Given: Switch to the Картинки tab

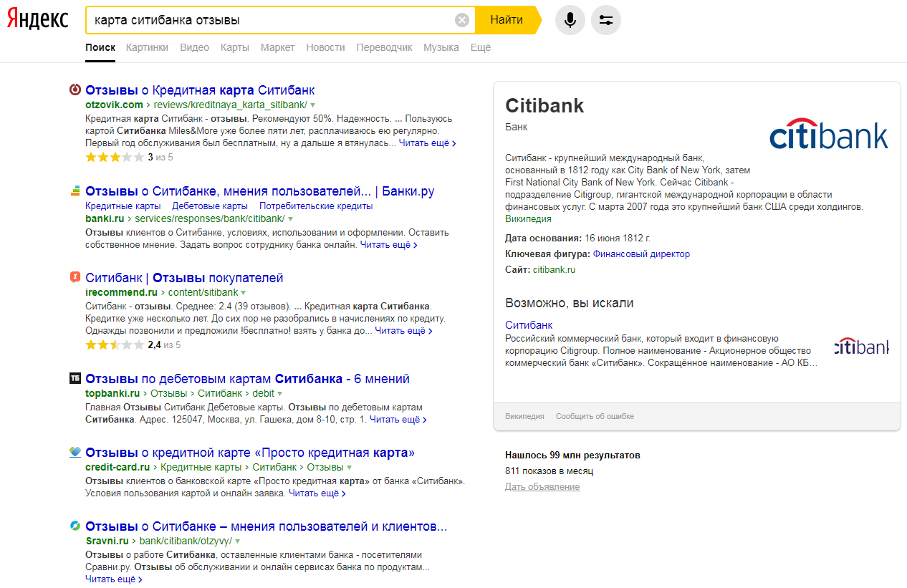Looking at the screenshot, I should pyautogui.click(x=148, y=48).
